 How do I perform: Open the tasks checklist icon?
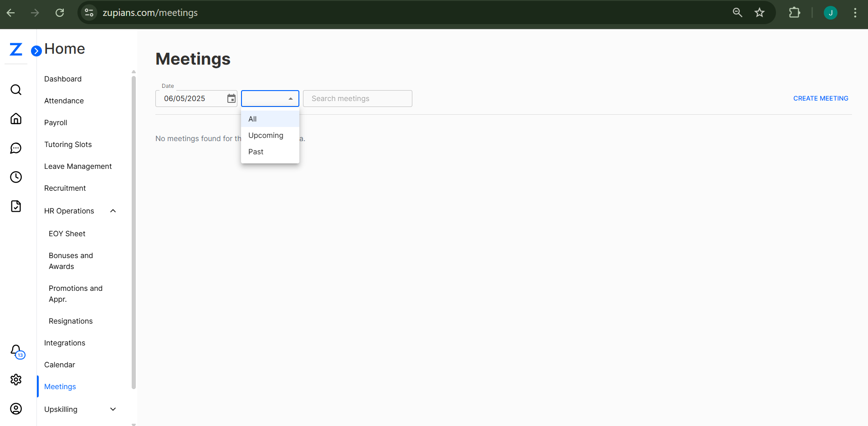click(16, 206)
